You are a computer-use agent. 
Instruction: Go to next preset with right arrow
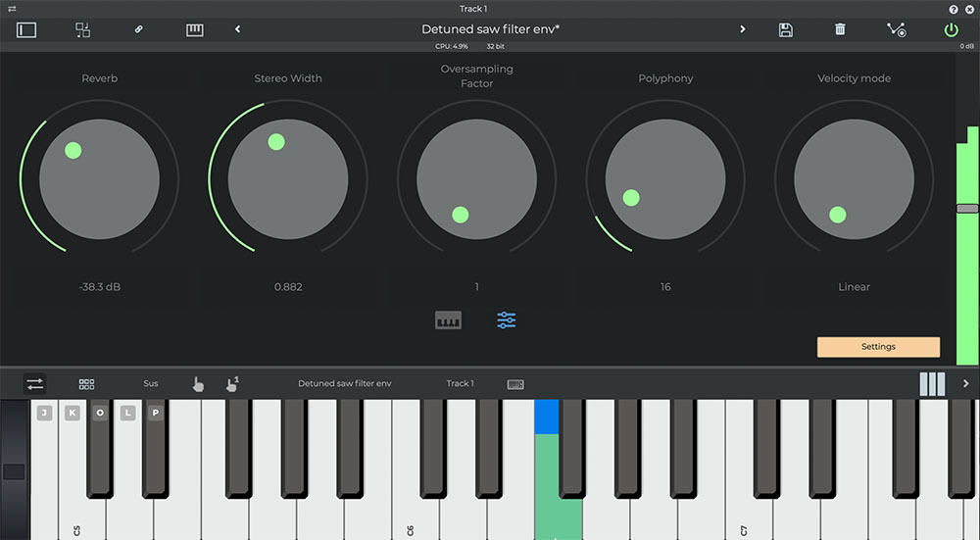pyautogui.click(x=742, y=29)
